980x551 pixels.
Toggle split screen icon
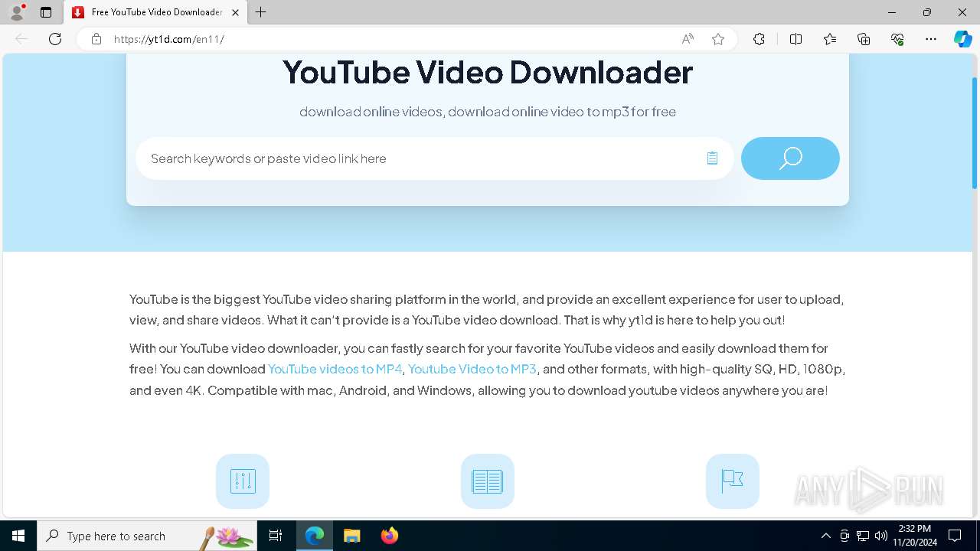click(795, 39)
